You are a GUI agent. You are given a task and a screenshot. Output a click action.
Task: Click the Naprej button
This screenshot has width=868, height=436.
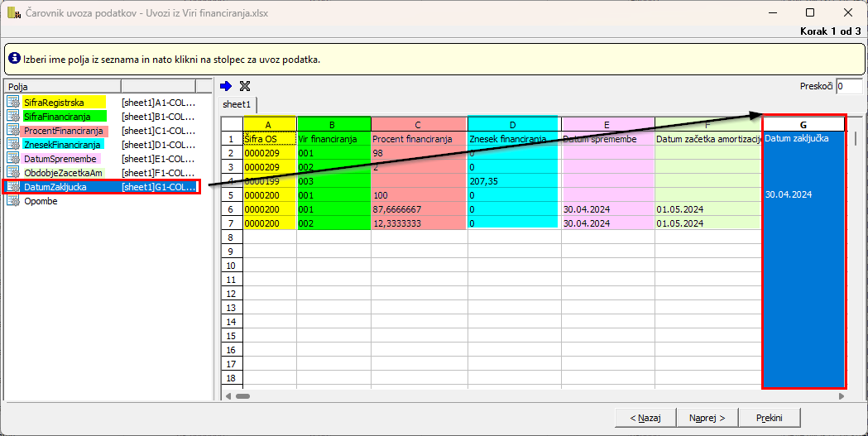707,418
